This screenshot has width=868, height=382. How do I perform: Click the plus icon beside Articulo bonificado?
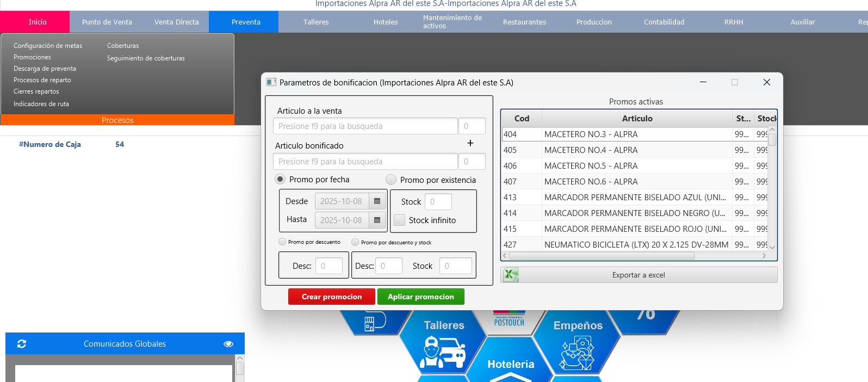click(470, 143)
